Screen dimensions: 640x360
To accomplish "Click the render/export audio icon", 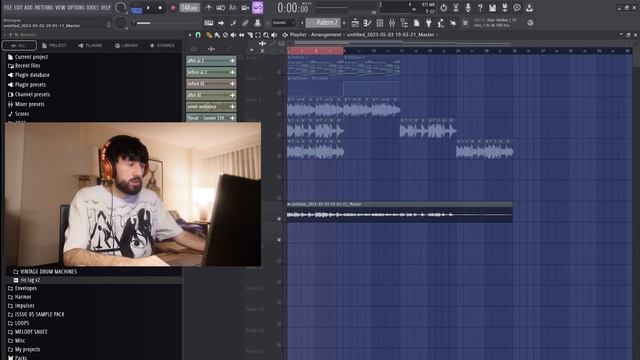I will pos(504,8).
